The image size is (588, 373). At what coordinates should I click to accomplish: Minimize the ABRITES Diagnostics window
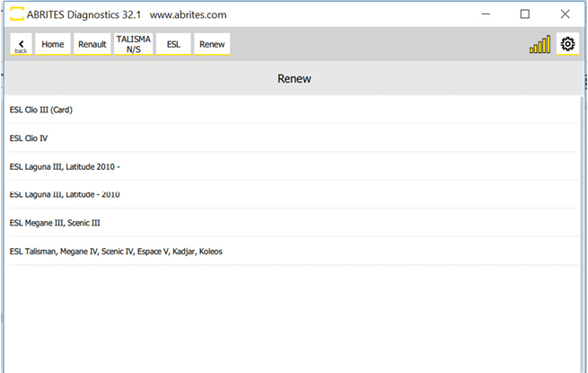pos(486,14)
